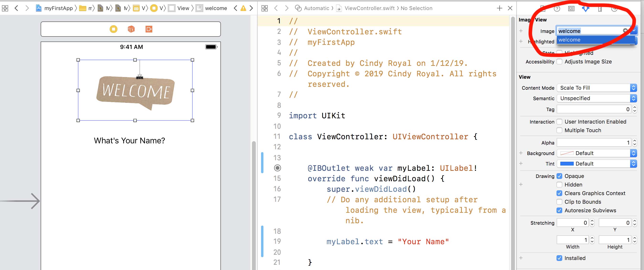Screen dimensions: 644x270
Task: Add a new assistant editor pane
Action: [499, 8]
